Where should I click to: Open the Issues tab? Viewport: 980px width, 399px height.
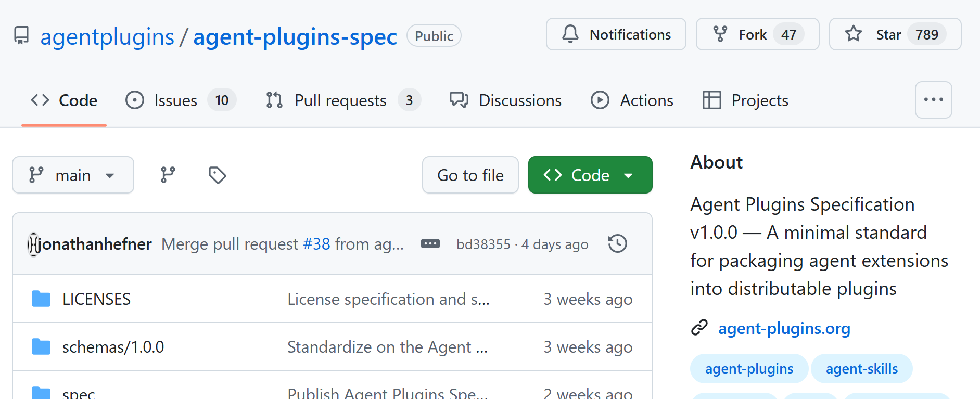point(181,100)
